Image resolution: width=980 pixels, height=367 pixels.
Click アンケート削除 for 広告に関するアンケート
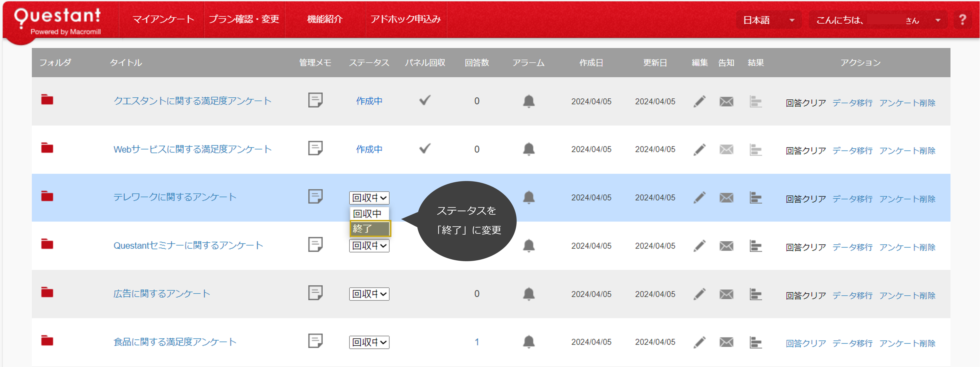click(x=907, y=295)
